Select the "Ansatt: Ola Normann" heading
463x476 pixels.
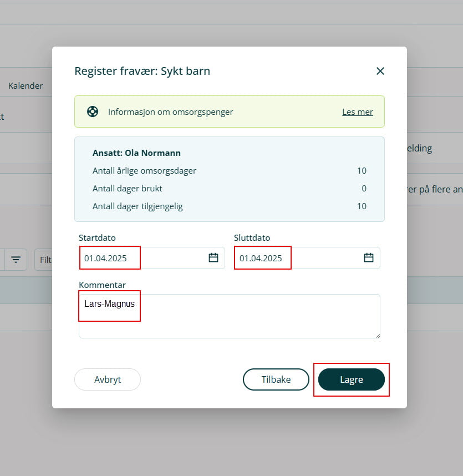[136, 153]
